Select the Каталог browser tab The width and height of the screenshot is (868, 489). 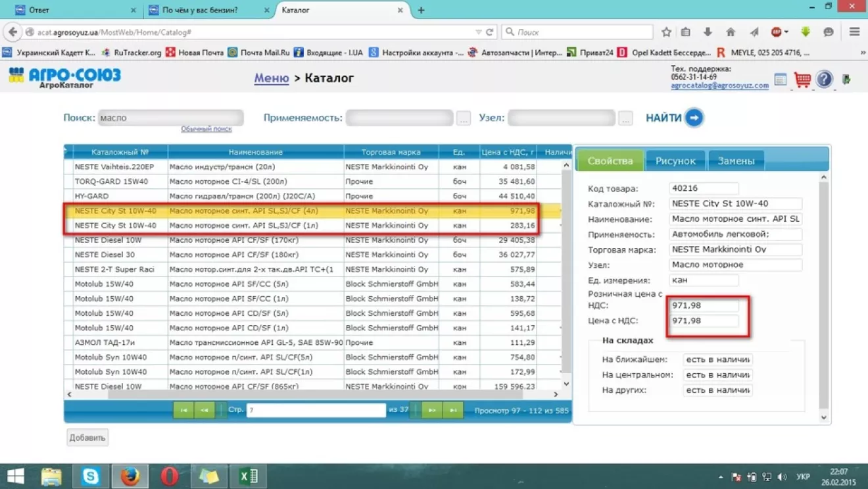(342, 10)
